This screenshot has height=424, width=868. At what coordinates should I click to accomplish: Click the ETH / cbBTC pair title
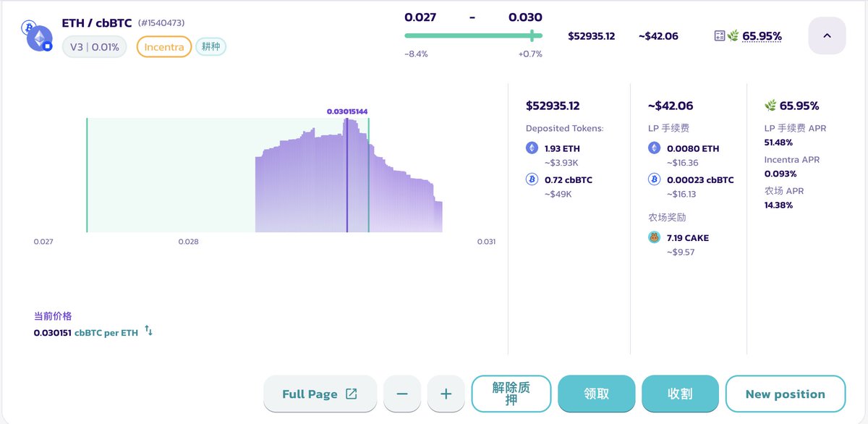tap(97, 23)
